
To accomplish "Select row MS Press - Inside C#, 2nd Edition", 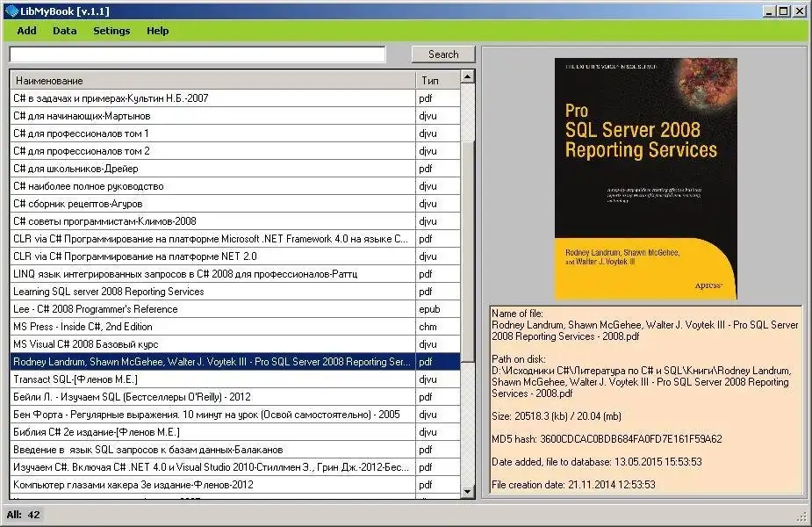I will coord(235,327).
